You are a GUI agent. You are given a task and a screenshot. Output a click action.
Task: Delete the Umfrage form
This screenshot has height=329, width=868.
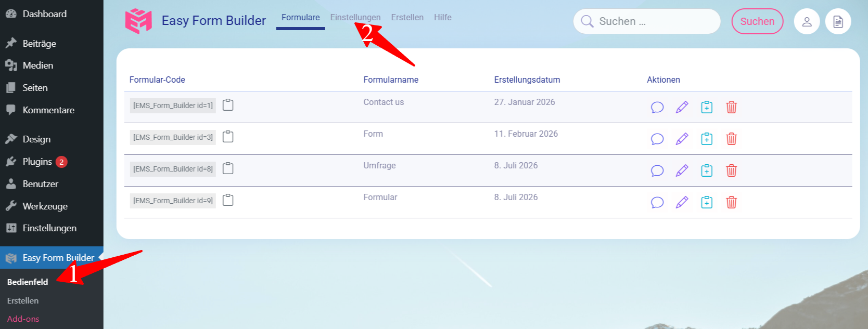click(731, 170)
